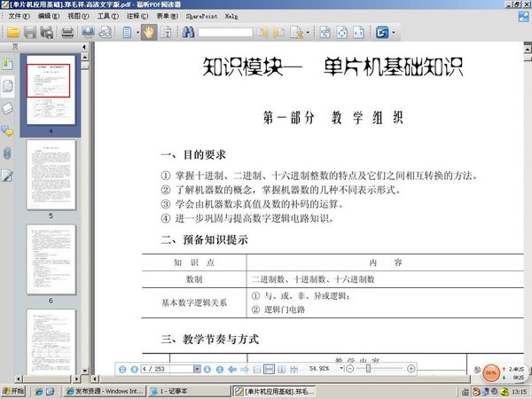The width and height of the screenshot is (532, 399).
Task: Click the search options page icon
Action: (296, 33)
